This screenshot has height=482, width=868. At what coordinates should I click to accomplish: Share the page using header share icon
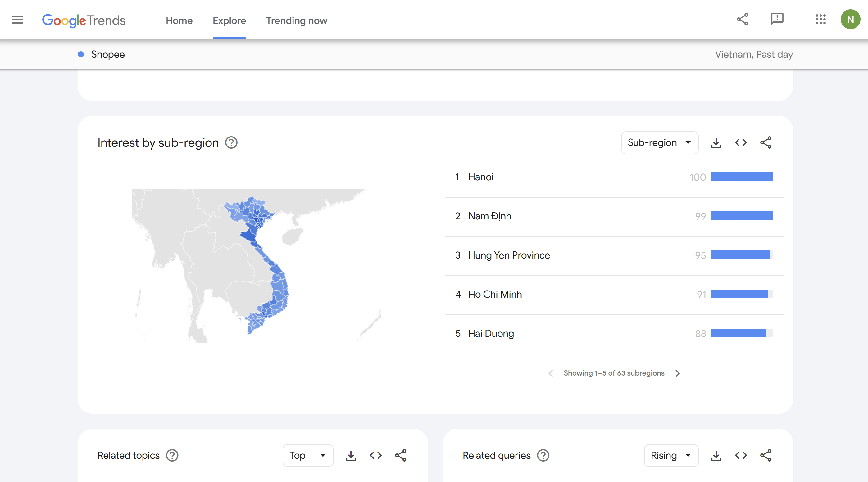coord(742,20)
